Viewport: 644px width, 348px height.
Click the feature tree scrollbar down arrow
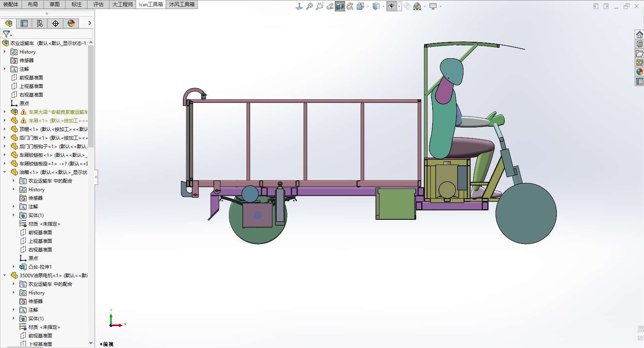coord(91,343)
